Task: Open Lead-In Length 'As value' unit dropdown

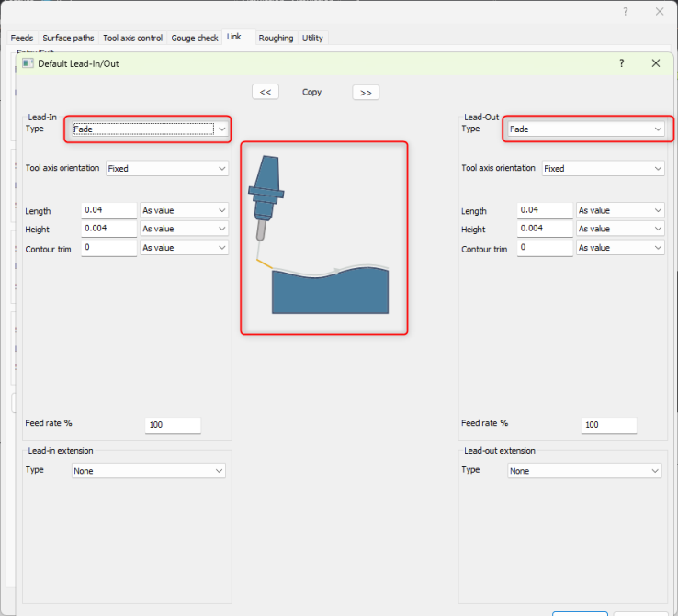Action: tap(184, 211)
